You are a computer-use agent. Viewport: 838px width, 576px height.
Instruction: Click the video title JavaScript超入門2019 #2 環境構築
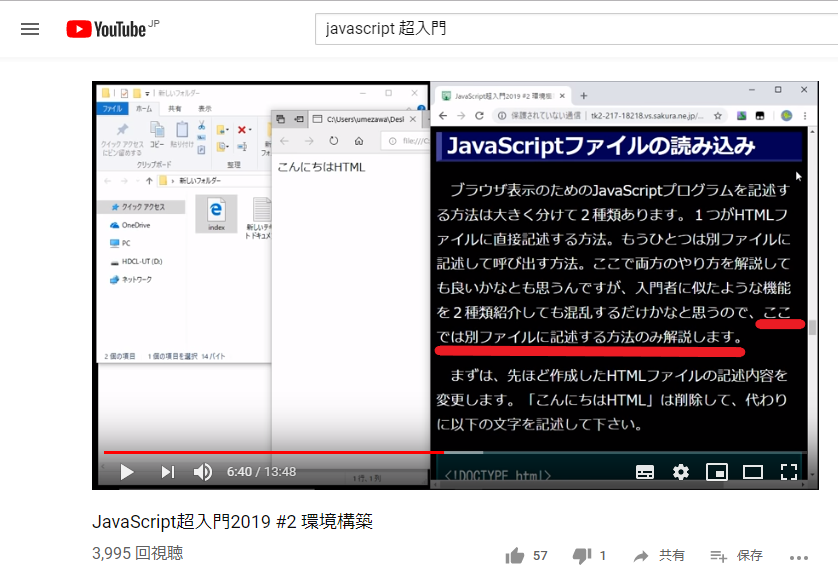(x=232, y=521)
